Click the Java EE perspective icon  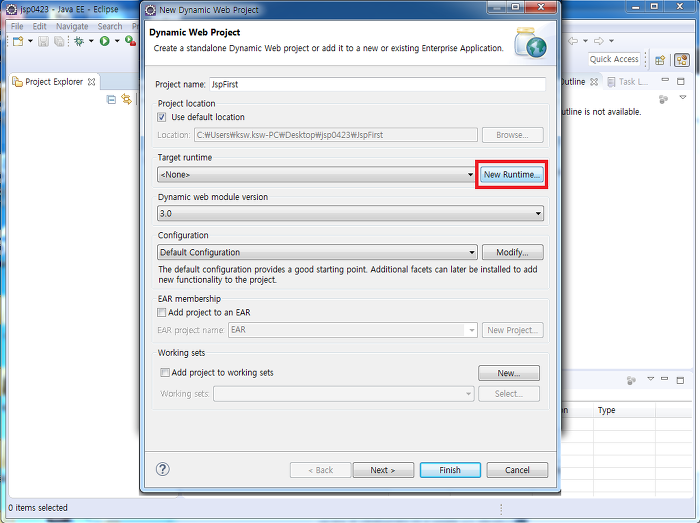682,60
